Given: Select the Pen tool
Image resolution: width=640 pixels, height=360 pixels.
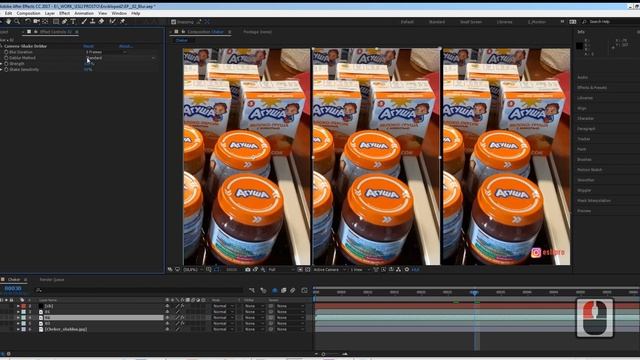Looking at the screenshot, I should [x=64, y=21].
